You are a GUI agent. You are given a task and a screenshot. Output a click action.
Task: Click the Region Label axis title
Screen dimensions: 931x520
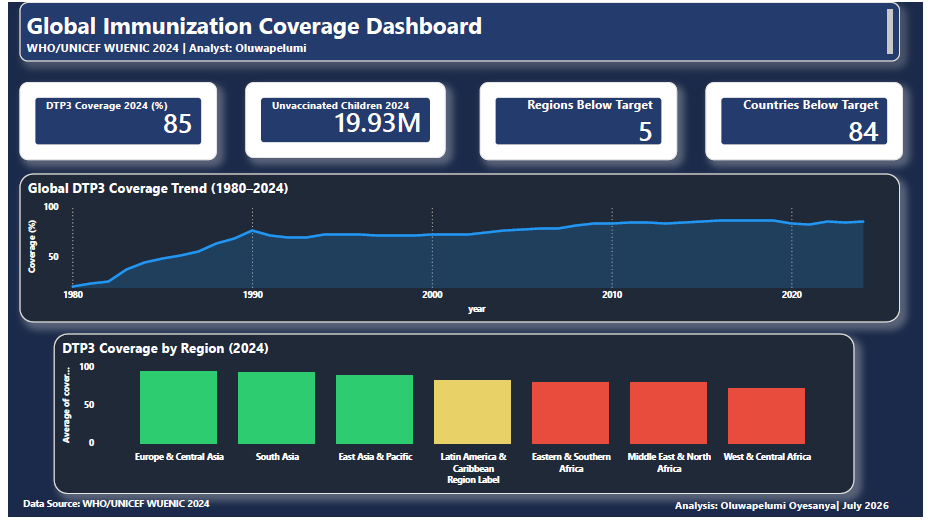click(x=473, y=480)
